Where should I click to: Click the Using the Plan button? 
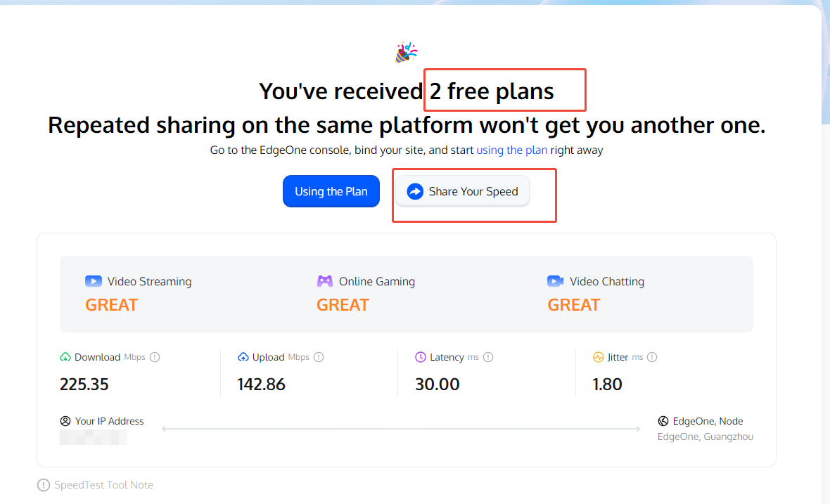coord(331,191)
